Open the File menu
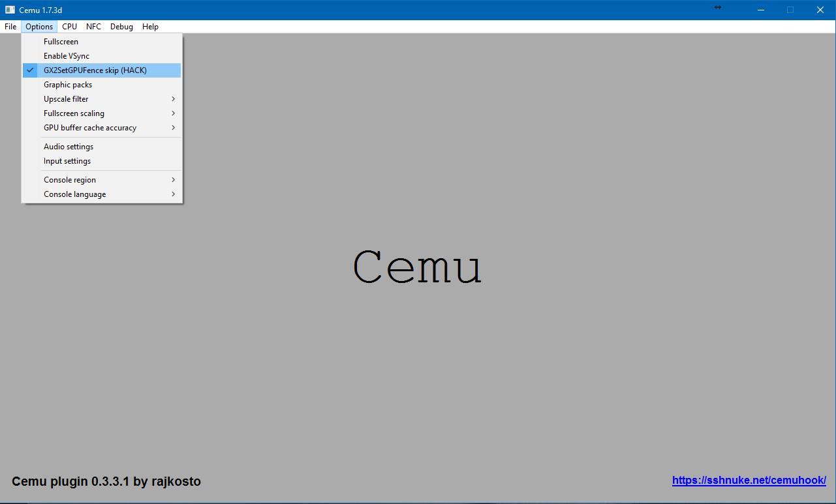This screenshot has width=836, height=504. (x=10, y=27)
